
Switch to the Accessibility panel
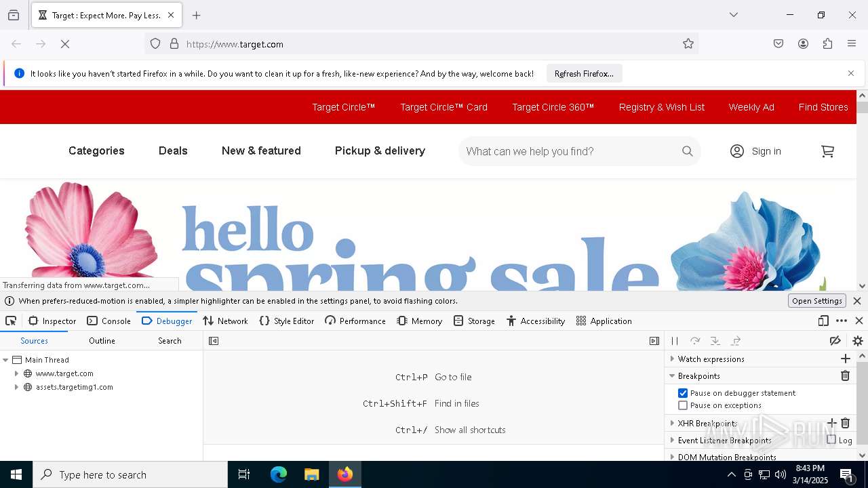click(x=536, y=321)
